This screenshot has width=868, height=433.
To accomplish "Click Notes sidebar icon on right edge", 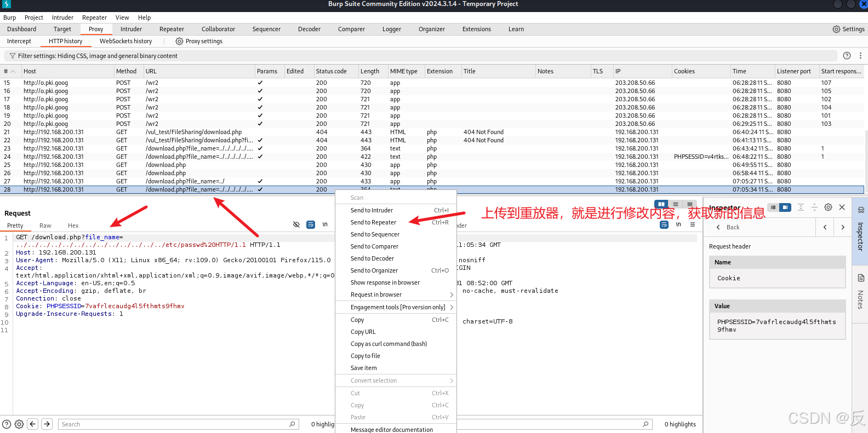I will (x=860, y=278).
